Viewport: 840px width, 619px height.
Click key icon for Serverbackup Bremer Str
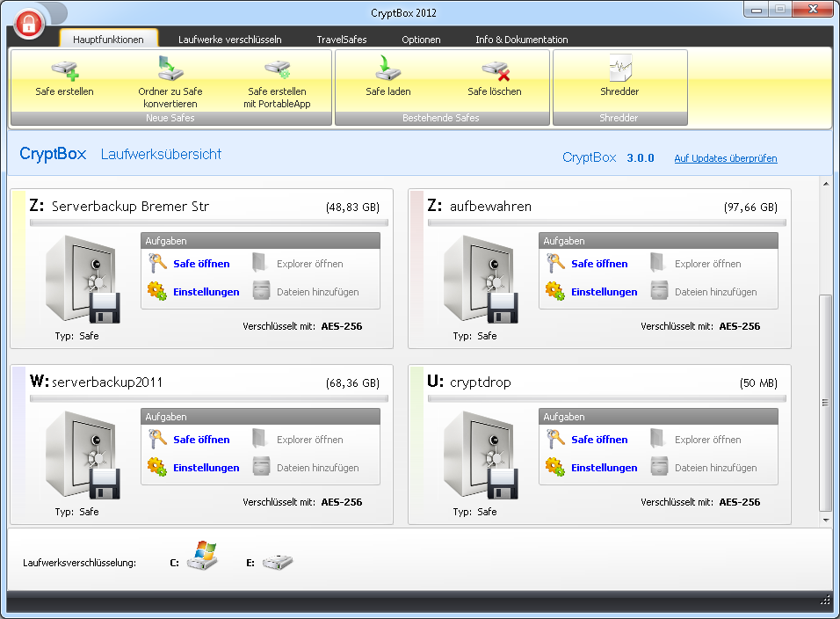[x=157, y=263]
